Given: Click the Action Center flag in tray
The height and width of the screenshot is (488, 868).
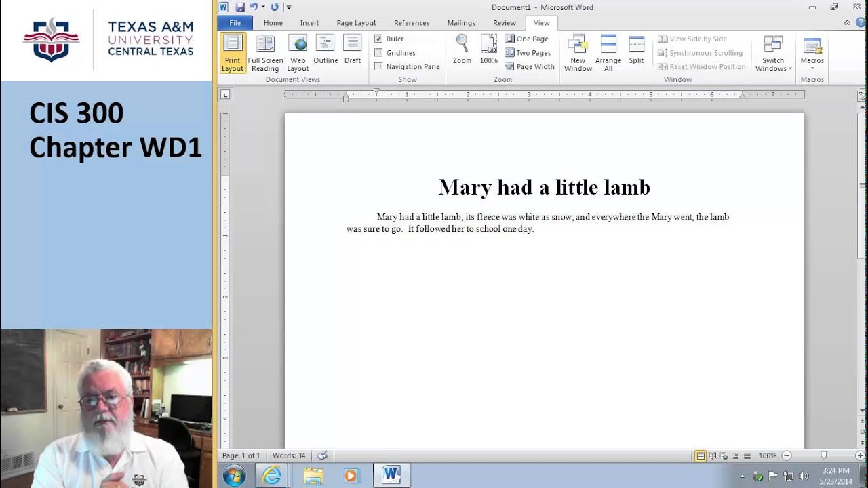Looking at the screenshot, I should tap(773, 476).
